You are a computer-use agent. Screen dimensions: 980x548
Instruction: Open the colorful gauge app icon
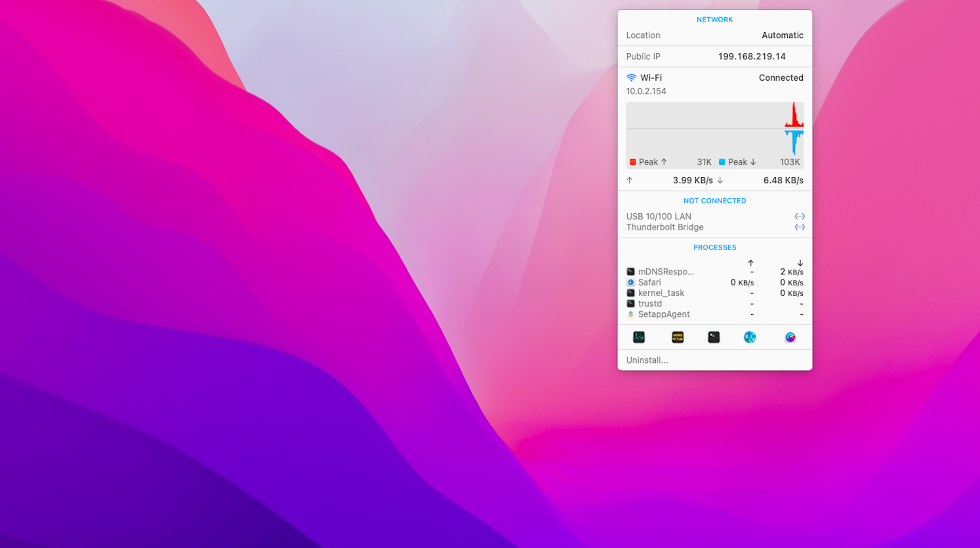click(790, 337)
